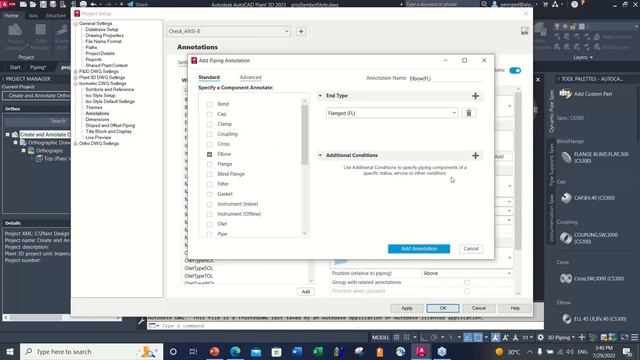Image resolution: width=640 pixels, height=360 pixels.
Task: Open the Check_ANSI-B style dropdown
Action: pos(229,31)
